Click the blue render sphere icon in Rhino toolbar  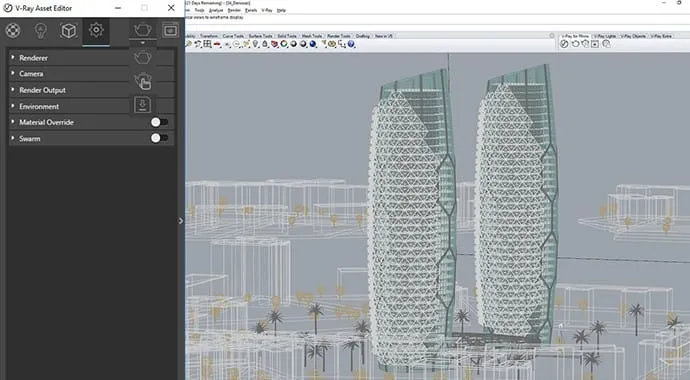tap(312, 44)
